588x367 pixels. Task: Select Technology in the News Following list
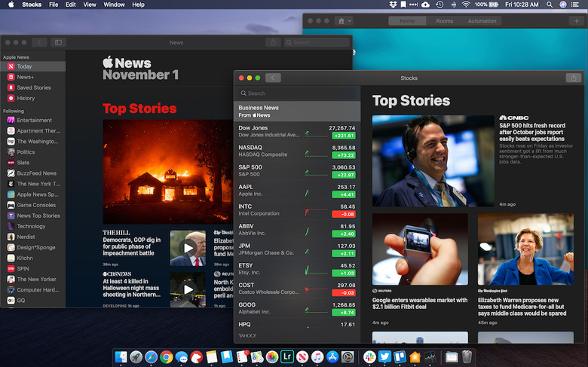point(32,226)
